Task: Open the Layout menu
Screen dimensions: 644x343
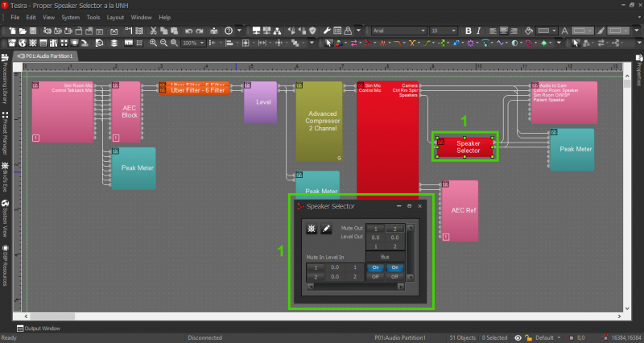Action: pos(115,17)
